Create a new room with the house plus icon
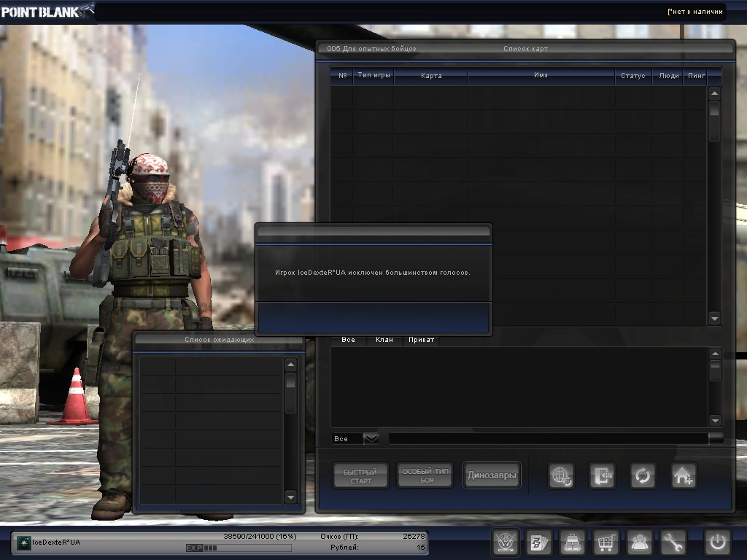The width and height of the screenshot is (747, 560). click(683, 475)
